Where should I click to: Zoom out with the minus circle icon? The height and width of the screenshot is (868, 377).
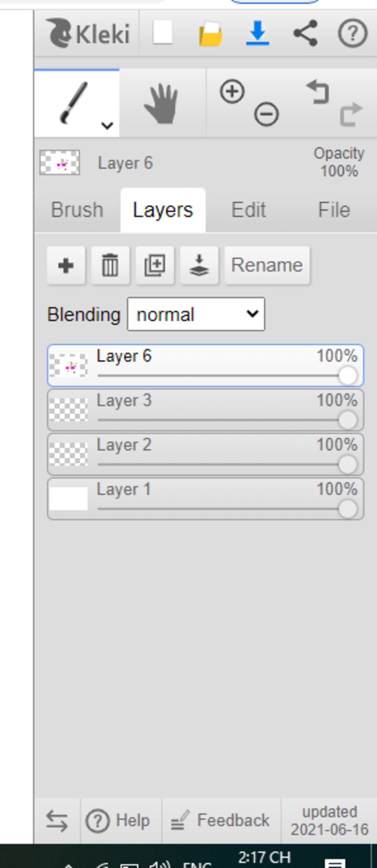point(266,114)
